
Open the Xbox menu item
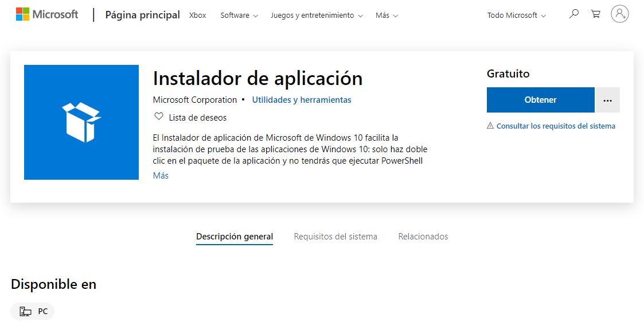click(x=197, y=16)
